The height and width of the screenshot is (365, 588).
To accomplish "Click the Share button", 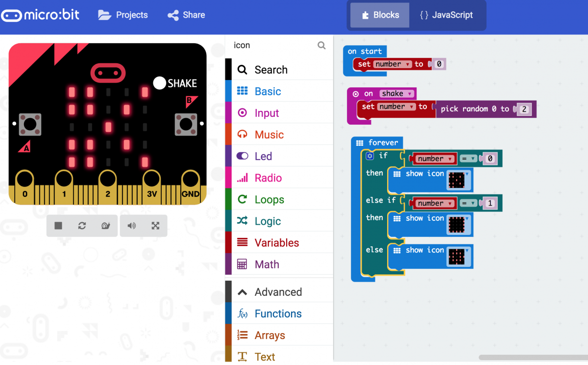I will coord(186,15).
